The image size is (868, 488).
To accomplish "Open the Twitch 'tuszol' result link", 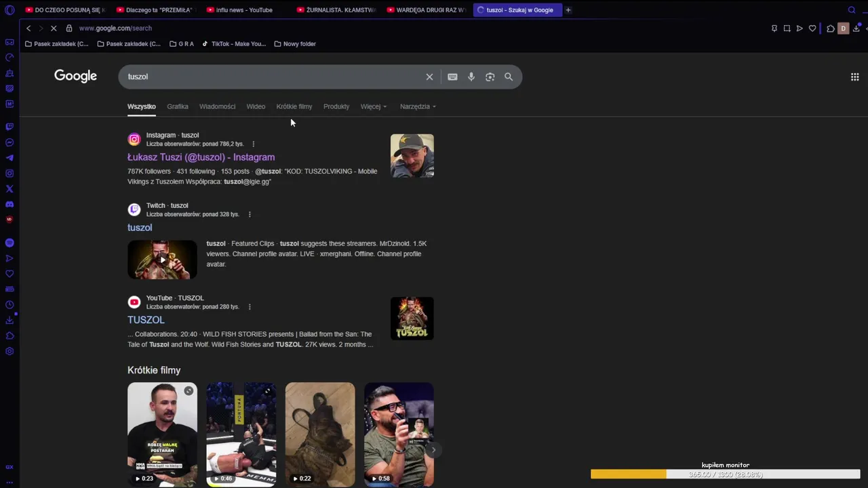I will (140, 228).
